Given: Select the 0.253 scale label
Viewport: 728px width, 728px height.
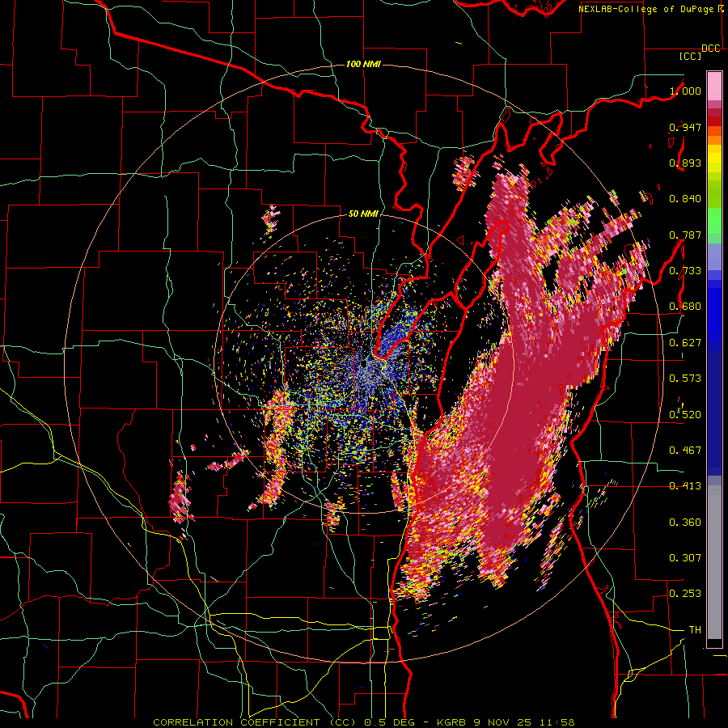Looking at the screenshot, I should [x=685, y=594].
